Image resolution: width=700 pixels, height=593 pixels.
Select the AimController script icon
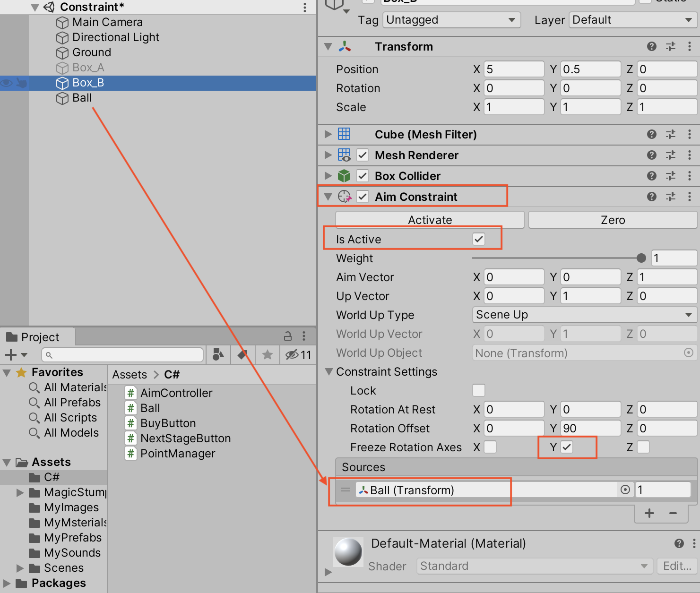[130, 393]
